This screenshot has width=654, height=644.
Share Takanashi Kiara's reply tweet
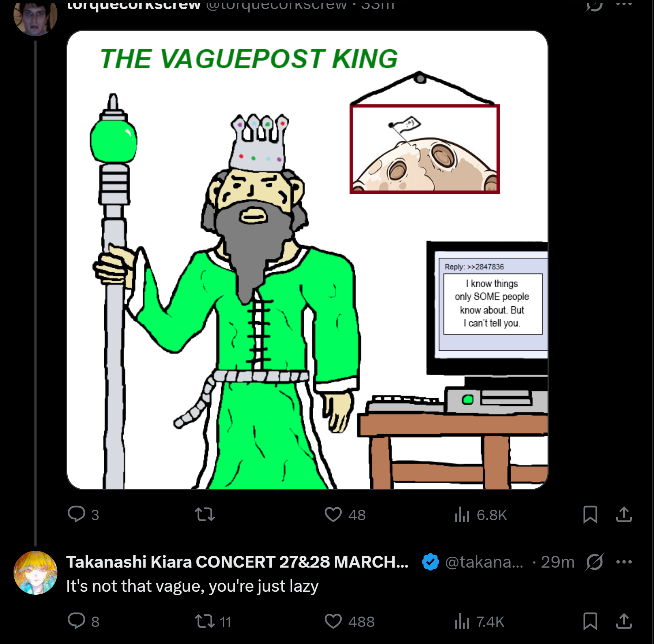click(x=624, y=621)
